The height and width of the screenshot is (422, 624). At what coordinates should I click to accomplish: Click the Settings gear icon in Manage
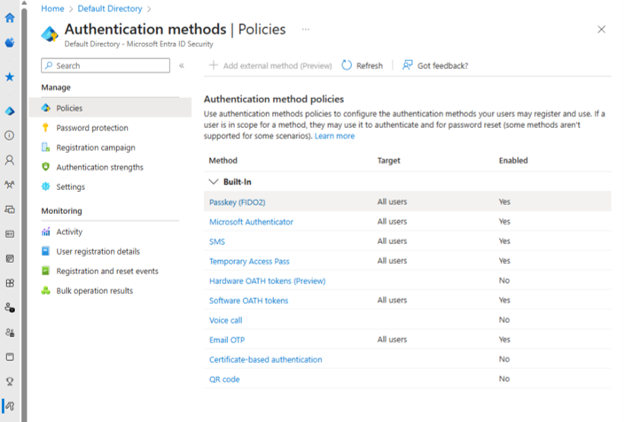coord(46,186)
